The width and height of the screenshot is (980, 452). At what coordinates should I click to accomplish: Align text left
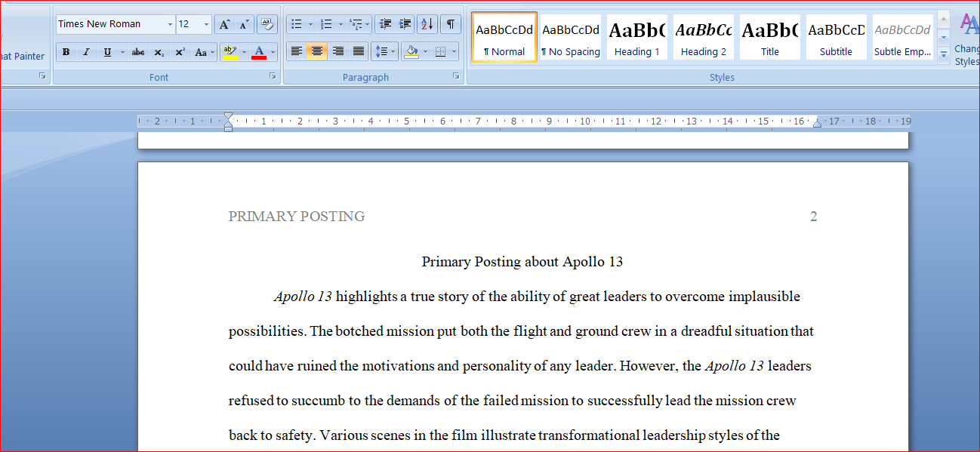[x=297, y=52]
